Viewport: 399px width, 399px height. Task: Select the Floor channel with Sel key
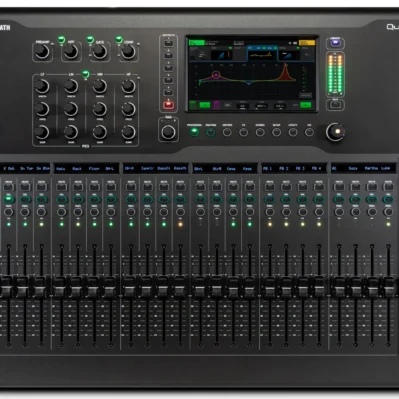(94, 199)
